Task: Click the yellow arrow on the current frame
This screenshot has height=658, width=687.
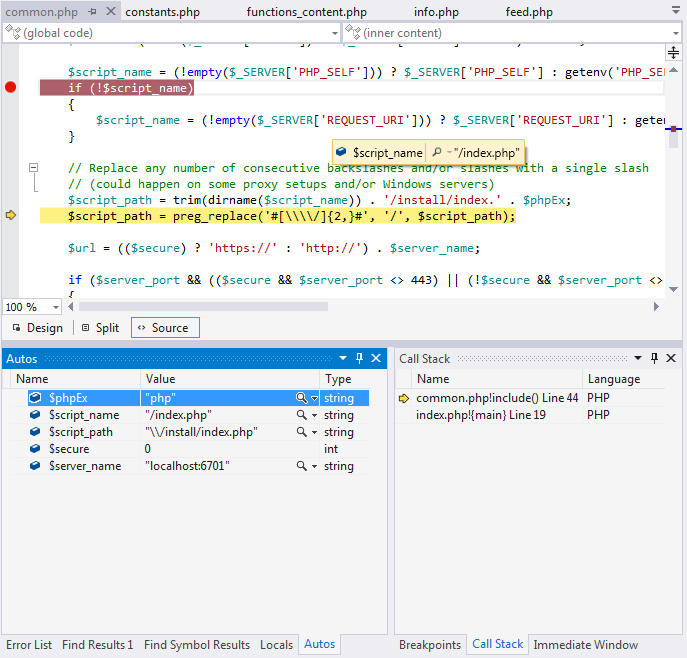Action: [x=404, y=398]
